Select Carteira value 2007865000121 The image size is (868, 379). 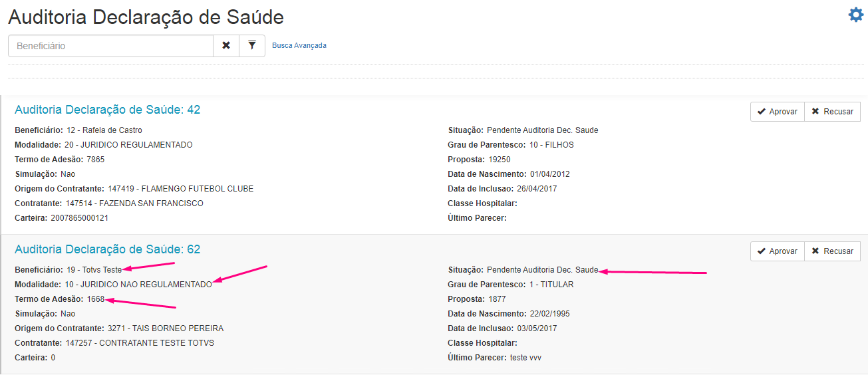[x=80, y=218]
